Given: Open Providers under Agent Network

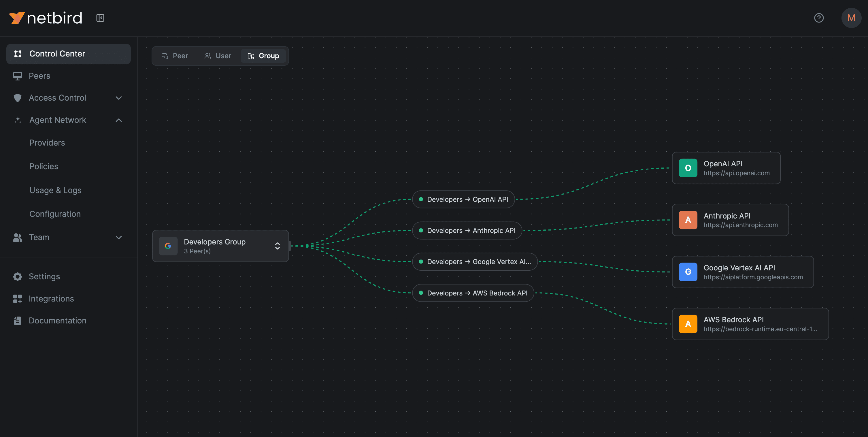Looking at the screenshot, I should [47, 143].
